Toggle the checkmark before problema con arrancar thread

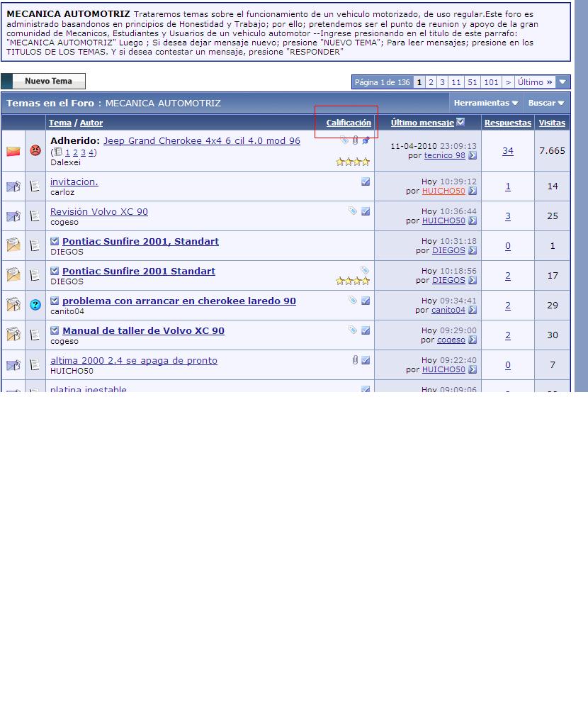click(x=55, y=301)
